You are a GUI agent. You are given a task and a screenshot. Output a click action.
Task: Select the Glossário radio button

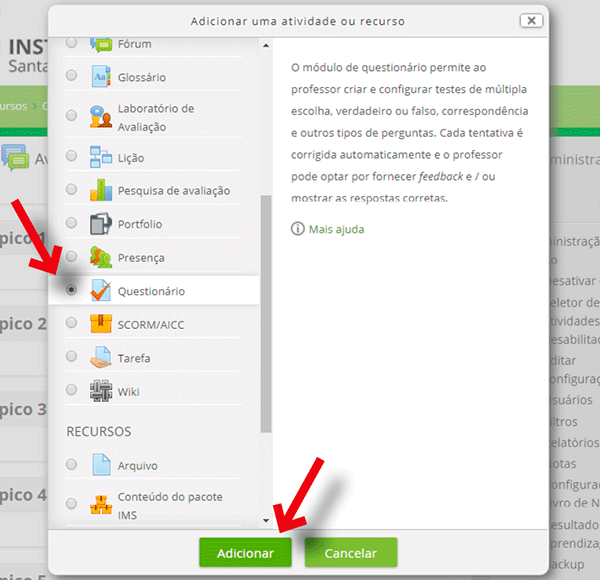coord(71,77)
